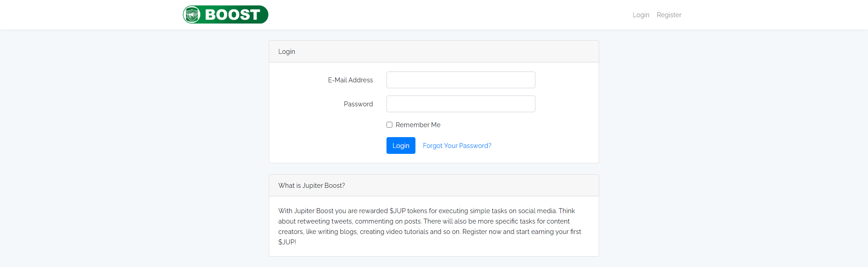The height and width of the screenshot is (267, 868).
Task: Enable the Remember Me checkbox
Action: (x=389, y=124)
